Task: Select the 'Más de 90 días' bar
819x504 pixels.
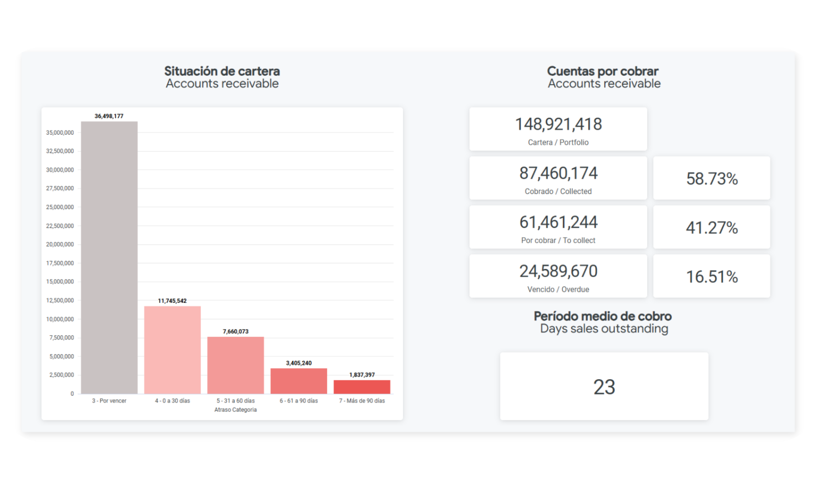Action: tap(362, 387)
